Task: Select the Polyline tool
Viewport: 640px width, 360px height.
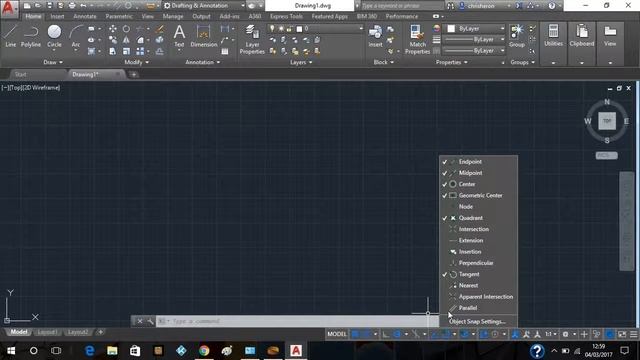Action: point(31,36)
